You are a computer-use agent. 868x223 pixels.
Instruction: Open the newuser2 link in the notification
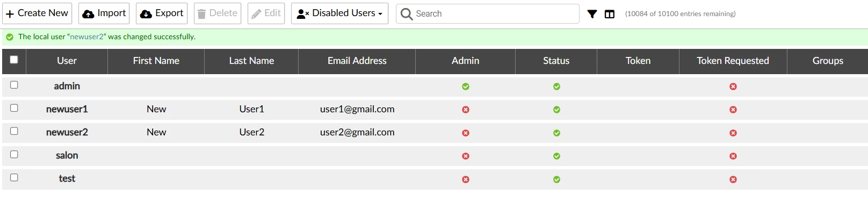(x=86, y=37)
